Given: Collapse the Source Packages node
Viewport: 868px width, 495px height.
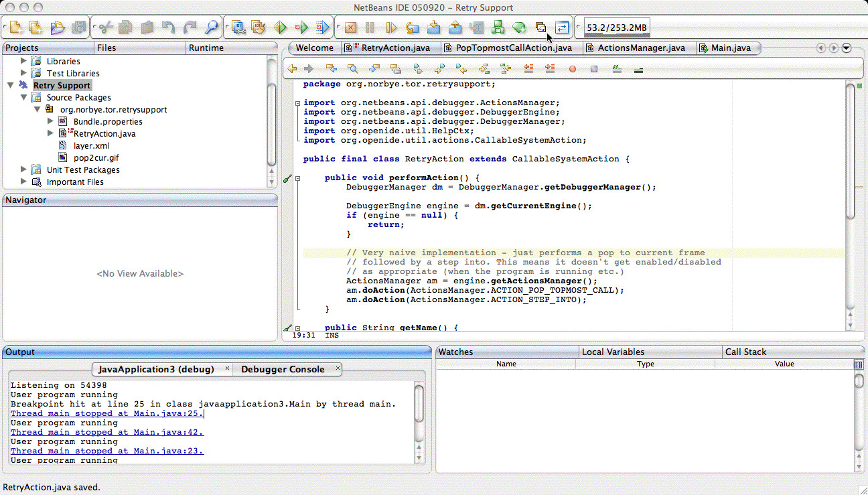Looking at the screenshot, I should tap(24, 97).
